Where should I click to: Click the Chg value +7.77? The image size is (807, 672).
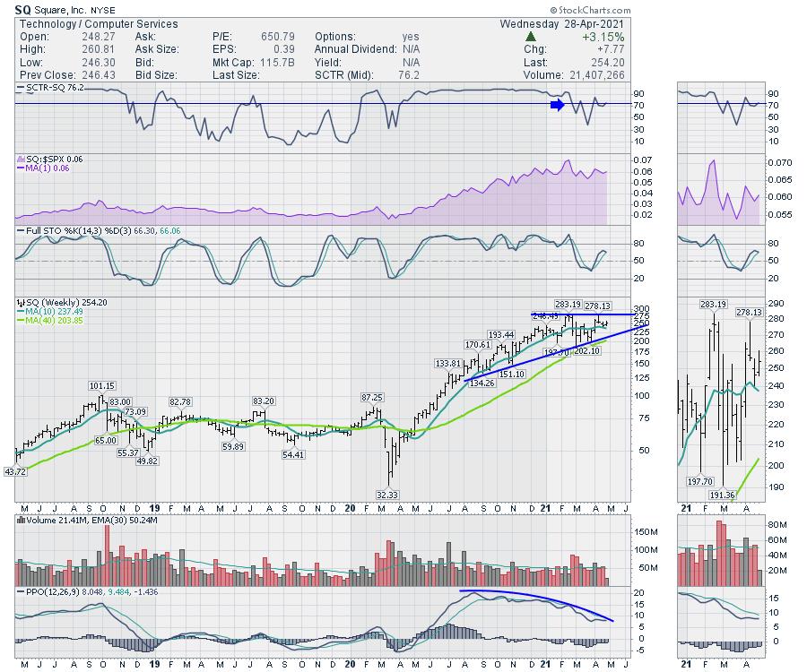point(611,49)
